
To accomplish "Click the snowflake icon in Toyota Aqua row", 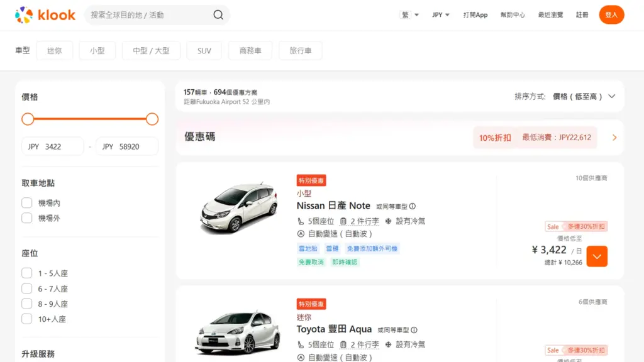I will coord(388,345).
